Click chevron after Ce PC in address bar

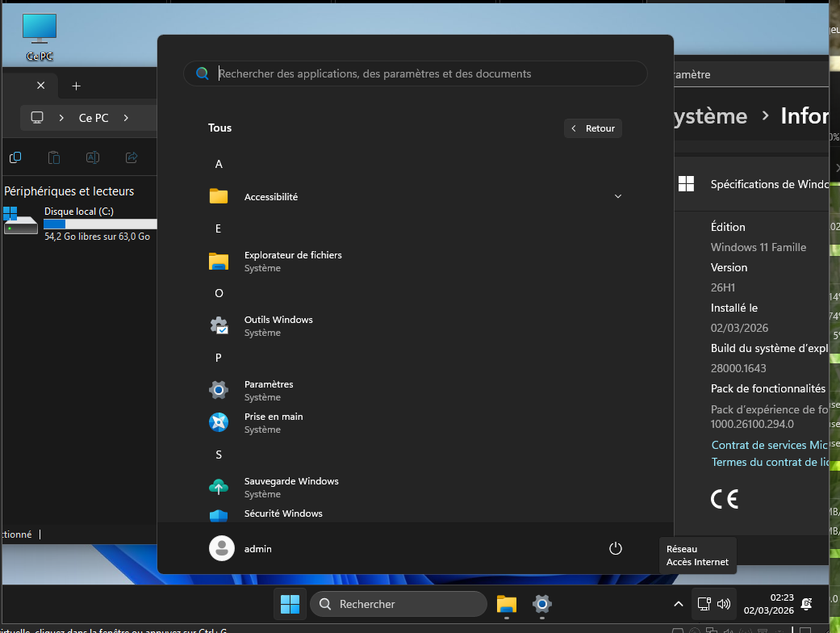pos(126,118)
